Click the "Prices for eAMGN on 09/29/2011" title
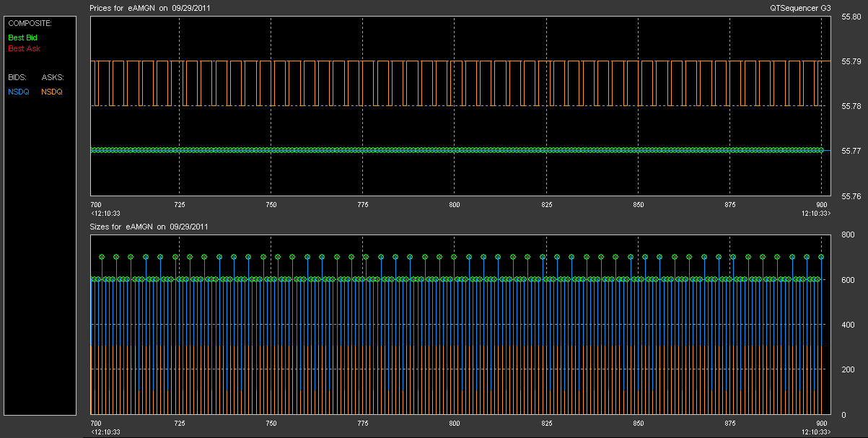 150,8
